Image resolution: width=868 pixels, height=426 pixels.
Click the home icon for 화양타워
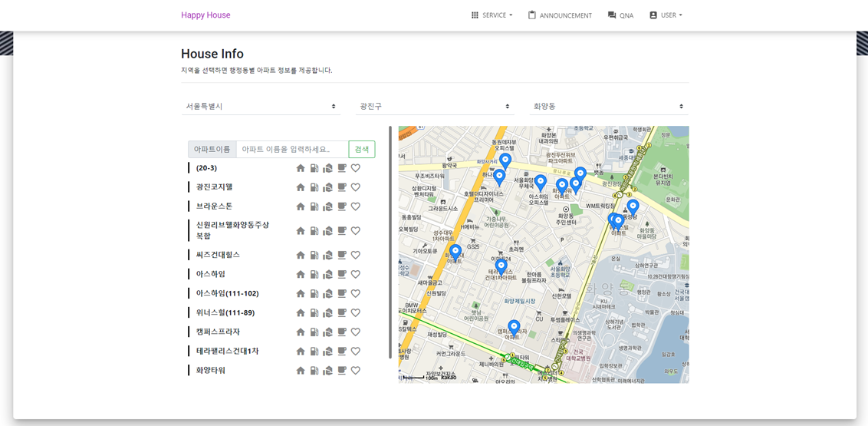pos(301,370)
